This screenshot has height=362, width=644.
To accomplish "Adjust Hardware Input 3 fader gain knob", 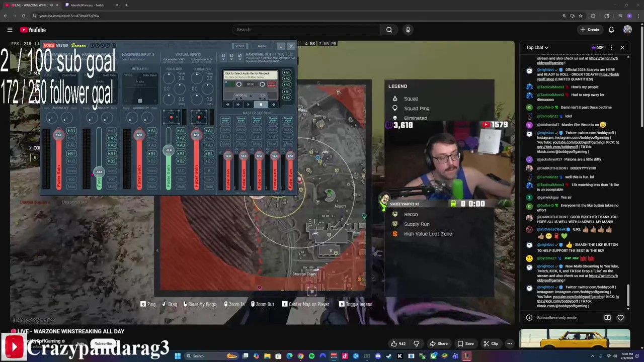I will click(x=139, y=135).
